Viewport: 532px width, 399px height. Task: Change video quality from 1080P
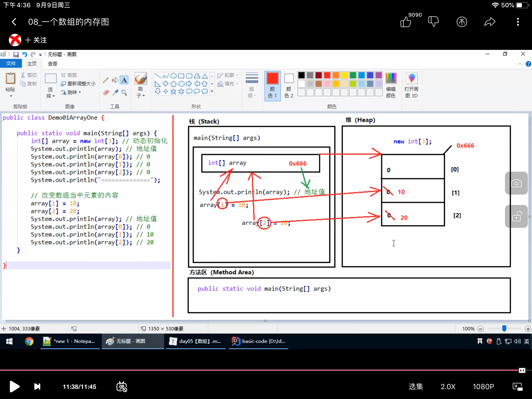click(483, 387)
